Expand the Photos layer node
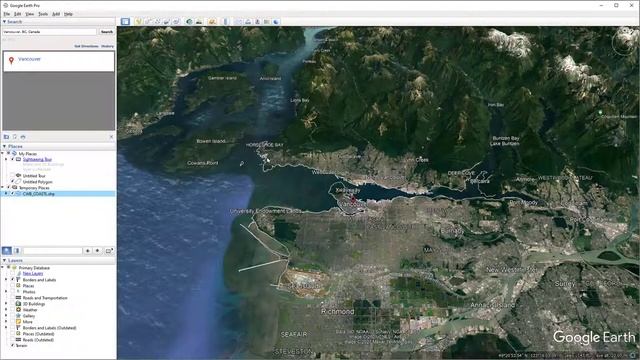The width and height of the screenshot is (640, 360). (7, 292)
